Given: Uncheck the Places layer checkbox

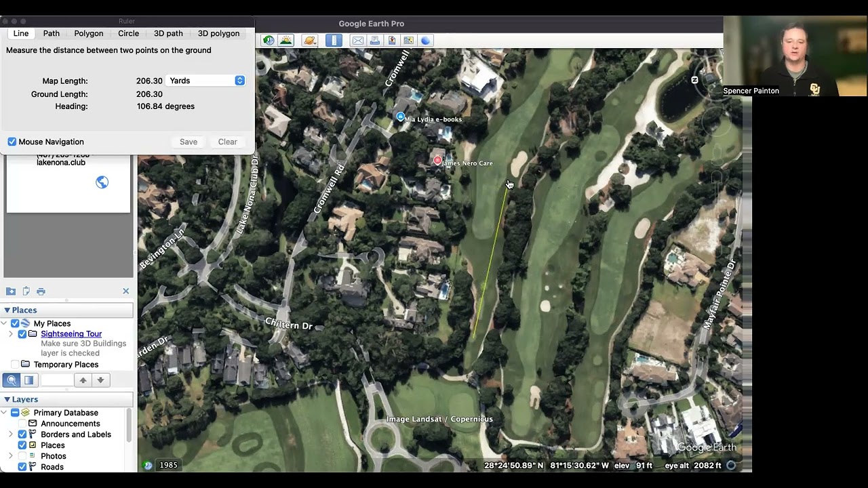Looking at the screenshot, I should 22,445.
